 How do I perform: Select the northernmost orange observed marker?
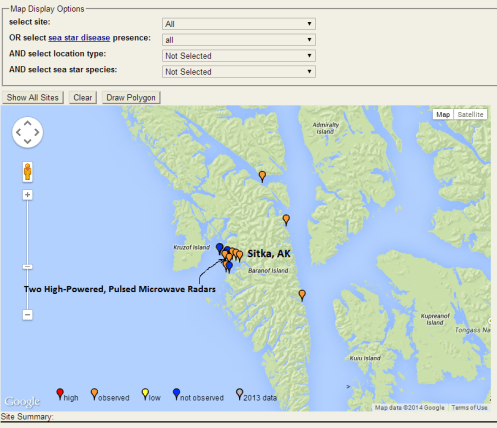(x=262, y=176)
